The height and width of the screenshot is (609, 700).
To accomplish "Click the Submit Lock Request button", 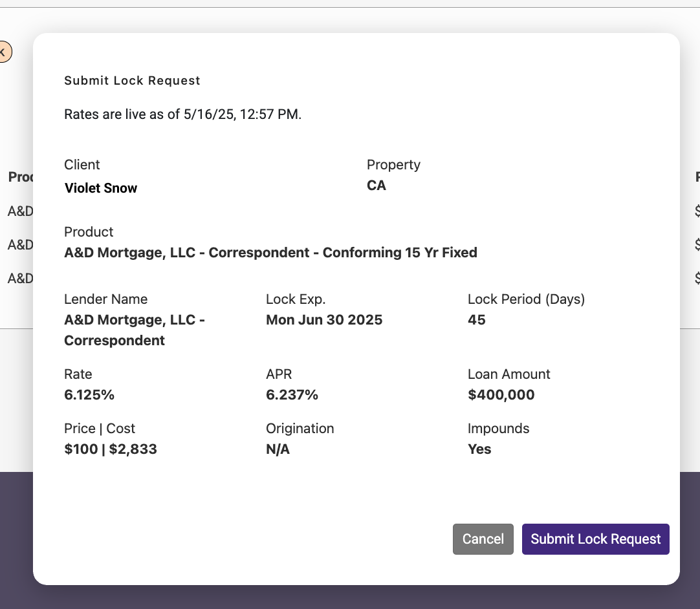I will click(596, 539).
